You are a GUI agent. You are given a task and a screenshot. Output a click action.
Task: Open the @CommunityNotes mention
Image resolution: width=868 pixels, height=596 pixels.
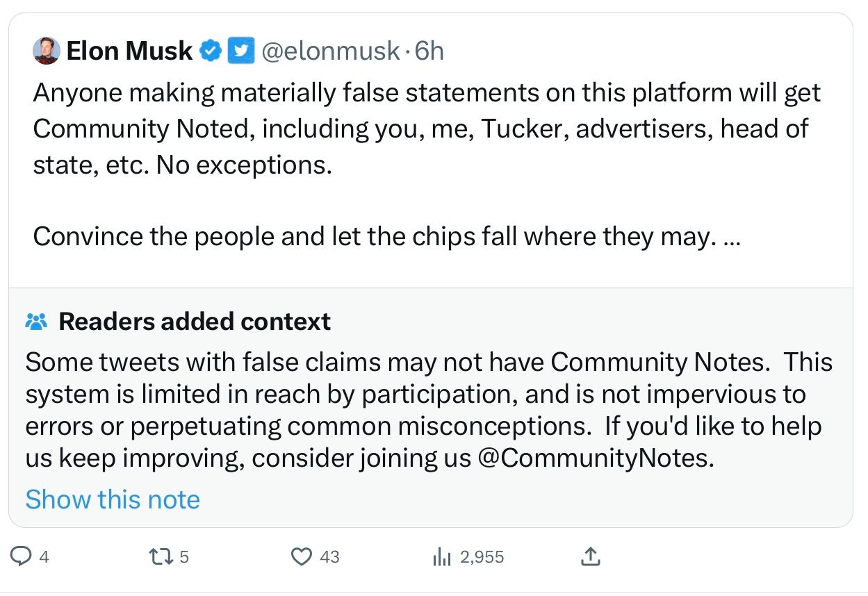coord(596,459)
